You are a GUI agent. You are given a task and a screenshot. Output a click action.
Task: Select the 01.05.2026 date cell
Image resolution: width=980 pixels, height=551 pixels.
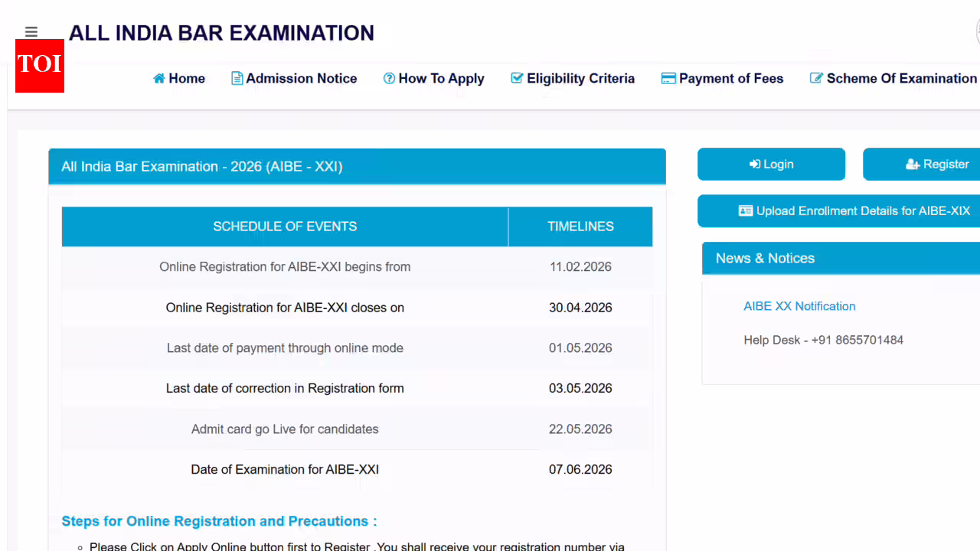580,348
